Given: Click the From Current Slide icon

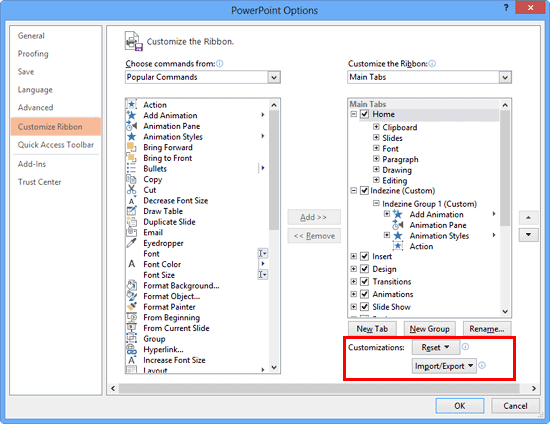Looking at the screenshot, I should [x=132, y=328].
